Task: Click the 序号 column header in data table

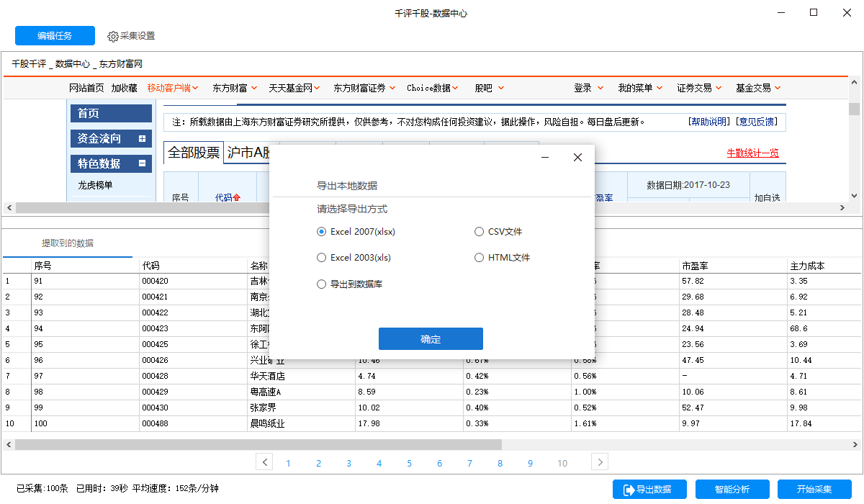Action: 86,266
